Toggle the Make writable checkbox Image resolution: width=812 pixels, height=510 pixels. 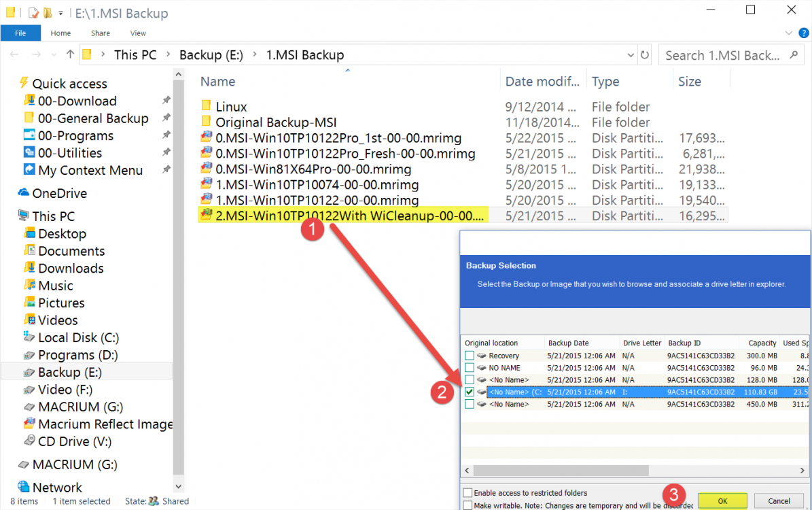click(x=467, y=505)
